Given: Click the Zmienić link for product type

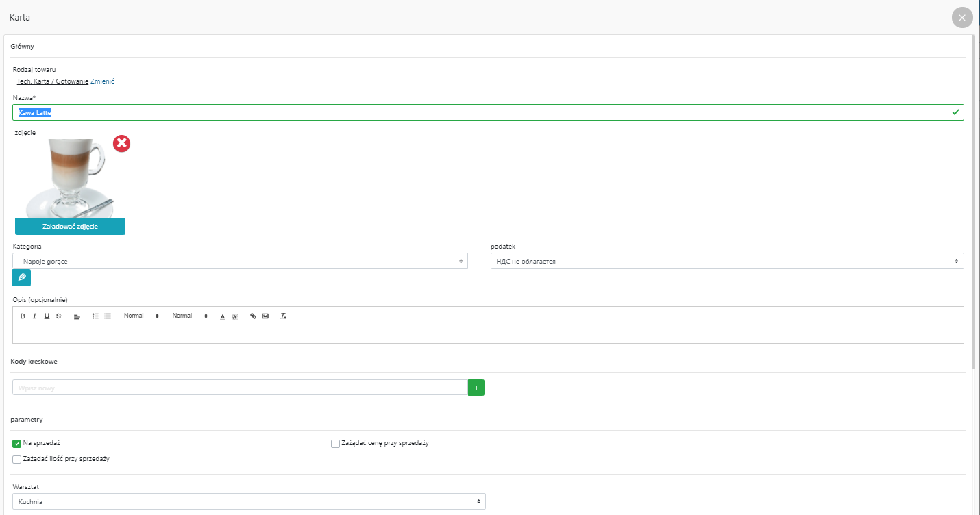Looking at the screenshot, I should [102, 81].
